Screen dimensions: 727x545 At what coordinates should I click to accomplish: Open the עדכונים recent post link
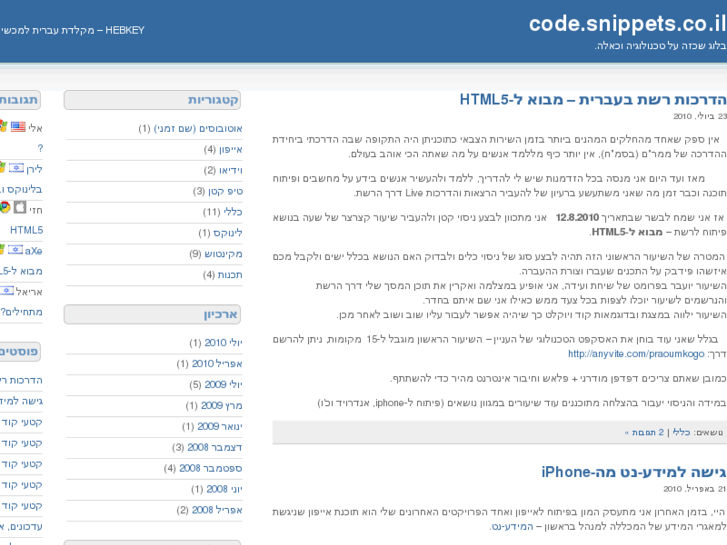tap(21, 526)
